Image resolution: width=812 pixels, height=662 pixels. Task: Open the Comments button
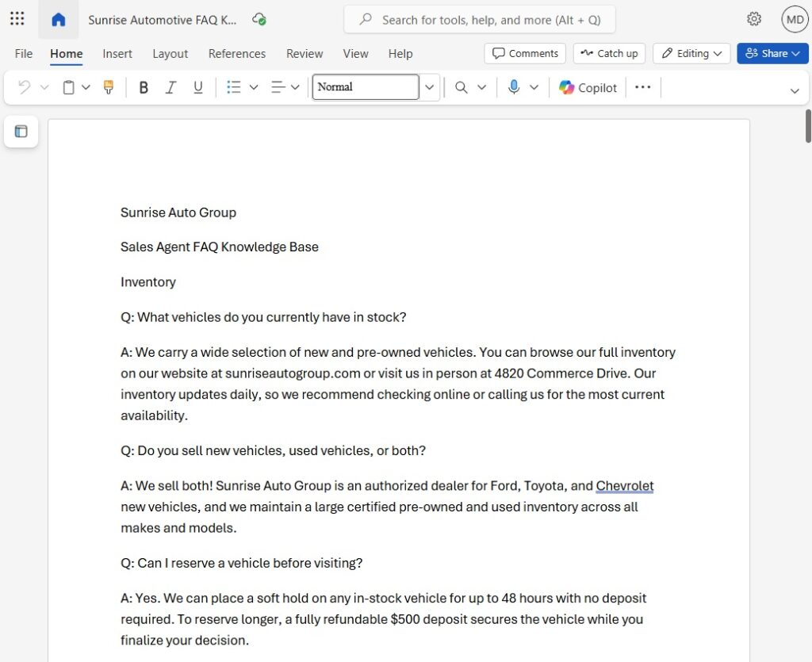click(525, 53)
